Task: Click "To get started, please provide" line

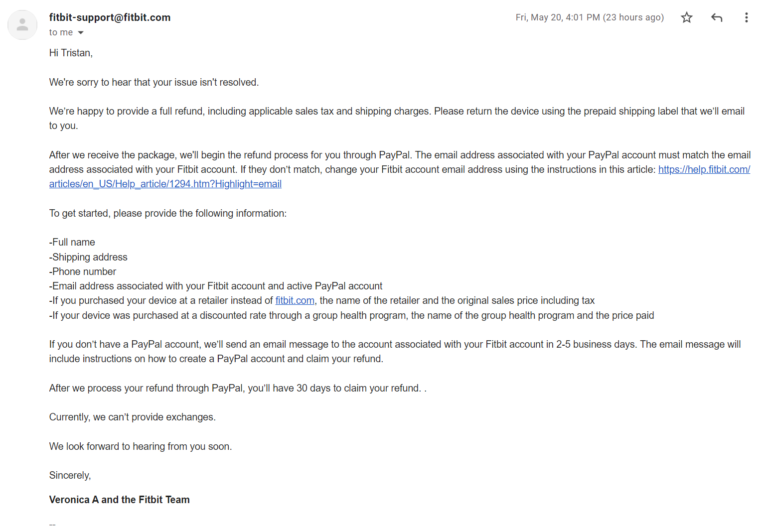Action: (168, 213)
